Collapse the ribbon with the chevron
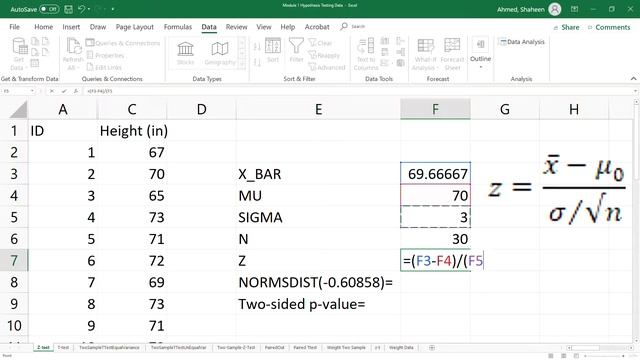This screenshot has width=640, height=360. click(633, 78)
